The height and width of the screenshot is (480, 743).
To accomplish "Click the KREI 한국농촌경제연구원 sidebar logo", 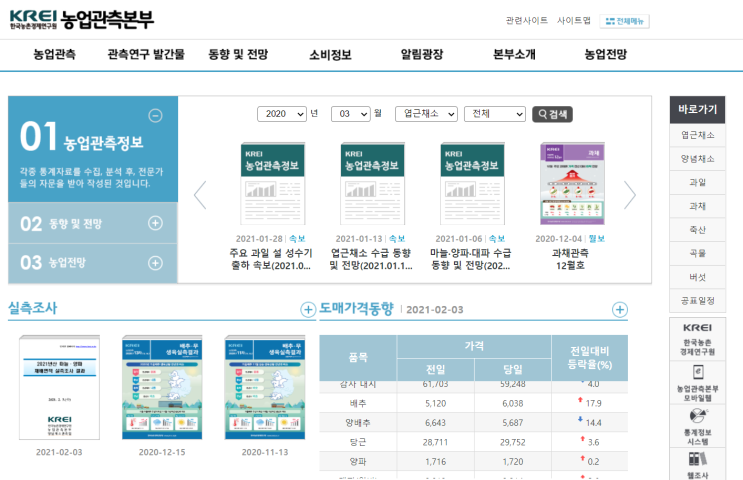I will tap(698, 339).
